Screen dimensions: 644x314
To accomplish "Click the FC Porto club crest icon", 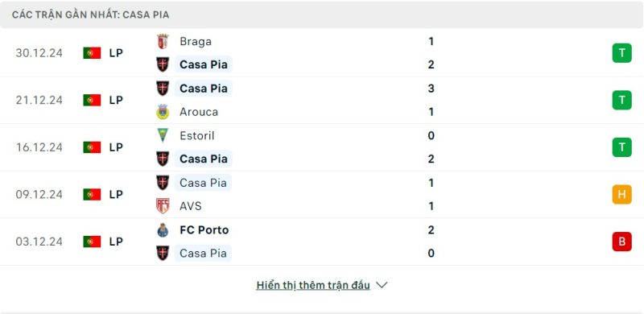I will (163, 229).
